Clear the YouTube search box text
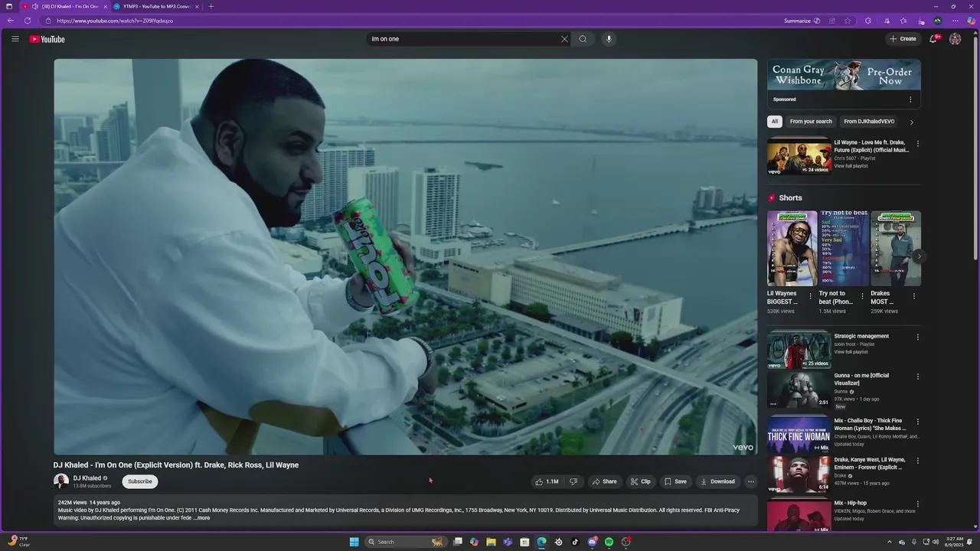 click(564, 39)
